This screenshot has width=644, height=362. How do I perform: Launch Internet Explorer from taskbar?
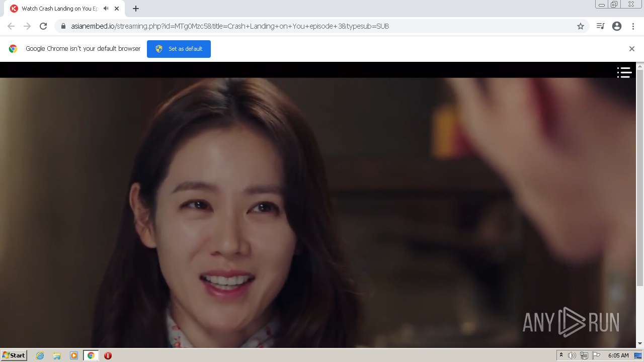(x=40, y=355)
